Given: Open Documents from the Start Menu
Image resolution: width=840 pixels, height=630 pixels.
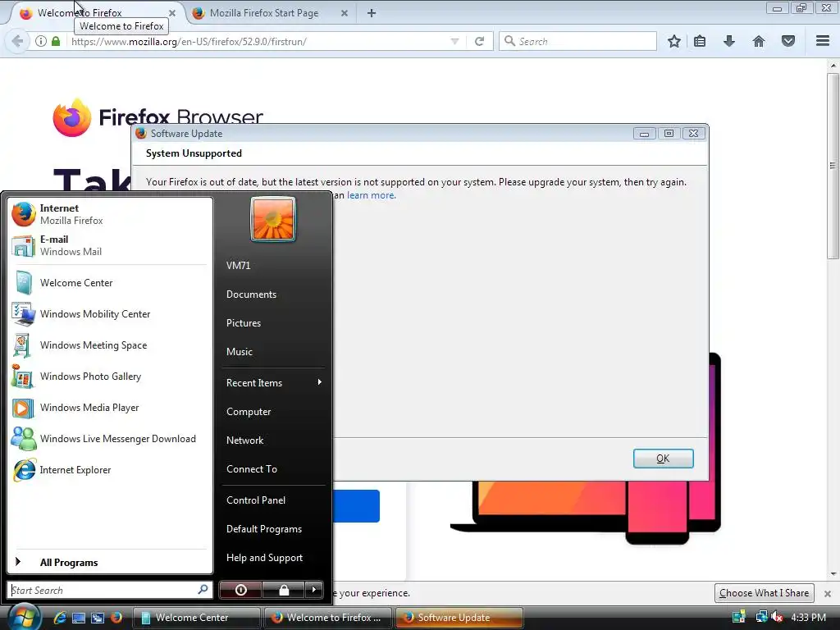Looking at the screenshot, I should pyautogui.click(x=273, y=294).
